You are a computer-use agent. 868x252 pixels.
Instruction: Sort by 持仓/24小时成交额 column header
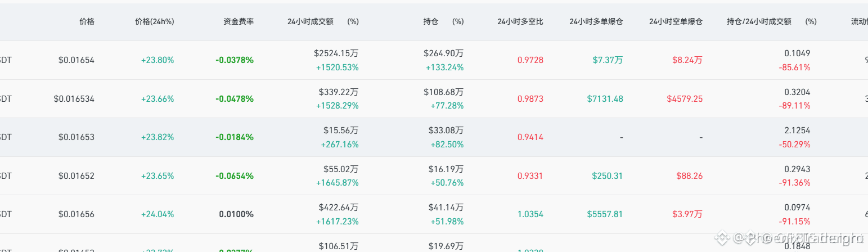click(759, 21)
